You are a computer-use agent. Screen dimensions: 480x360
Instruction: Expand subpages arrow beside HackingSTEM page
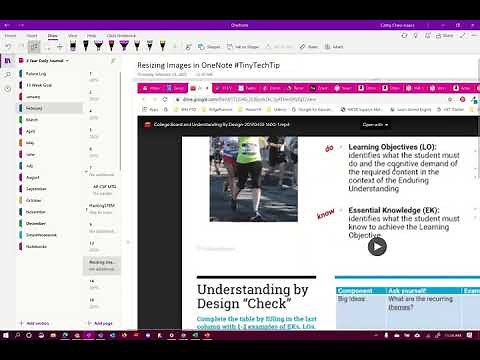tap(86, 209)
